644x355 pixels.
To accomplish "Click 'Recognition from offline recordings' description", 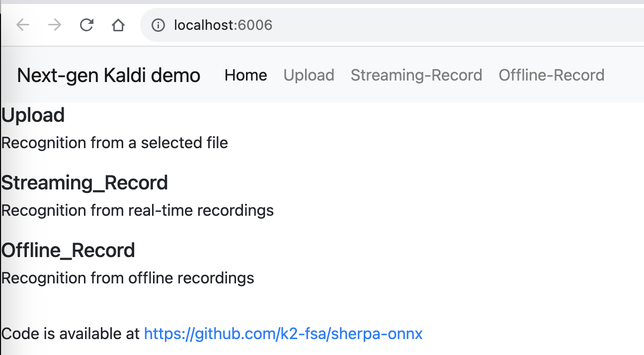I will point(128,278).
